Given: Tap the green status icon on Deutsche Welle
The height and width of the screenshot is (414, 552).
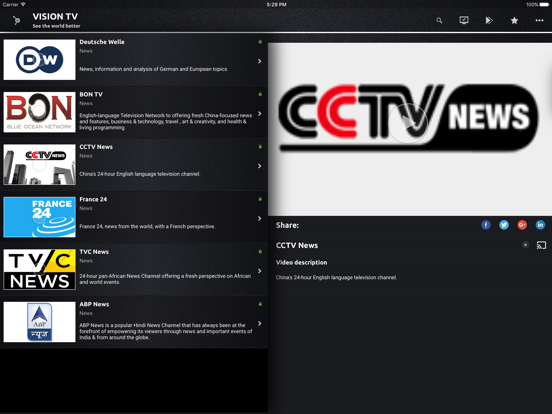Looking at the screenshot, I should pos(260,42).
